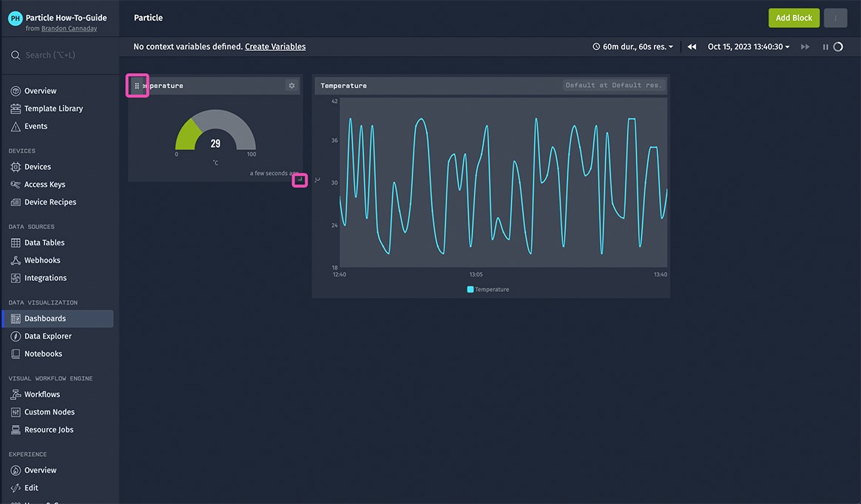Click the 'Default at Default res.' label
This screenshot has width=861, height=504.
tap(613, 85)
